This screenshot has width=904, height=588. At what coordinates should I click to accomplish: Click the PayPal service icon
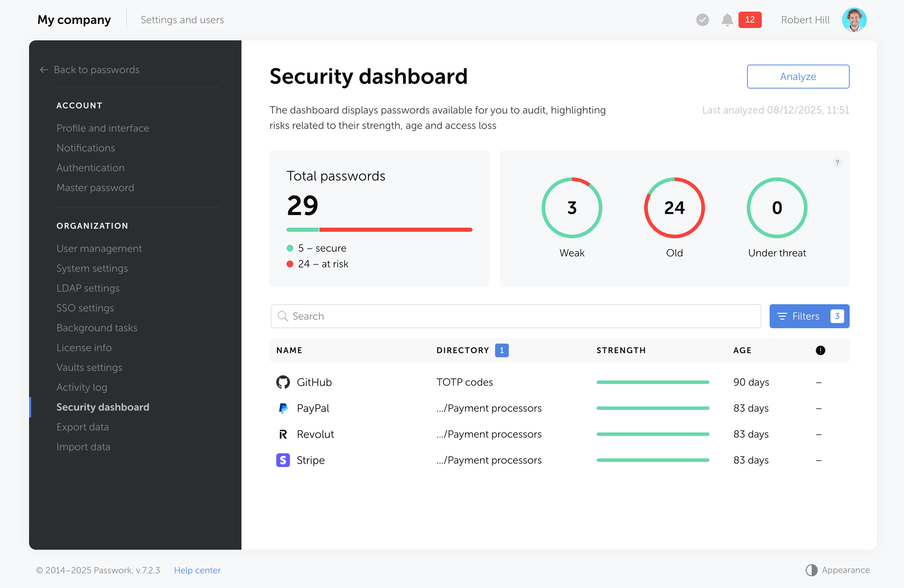click(282, 408)
